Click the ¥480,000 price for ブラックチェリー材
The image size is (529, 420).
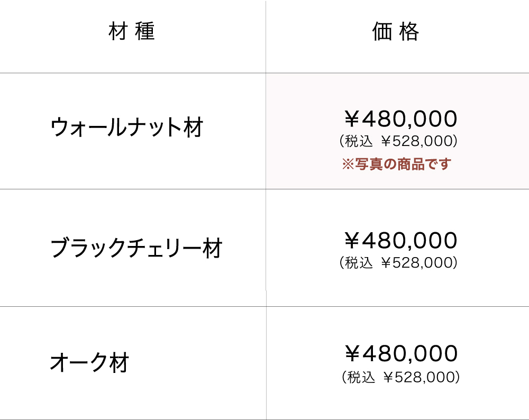pos(400,241)
